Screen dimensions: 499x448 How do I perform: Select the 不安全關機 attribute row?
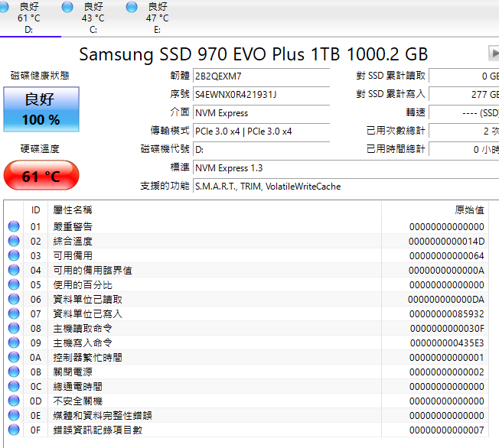246,401
